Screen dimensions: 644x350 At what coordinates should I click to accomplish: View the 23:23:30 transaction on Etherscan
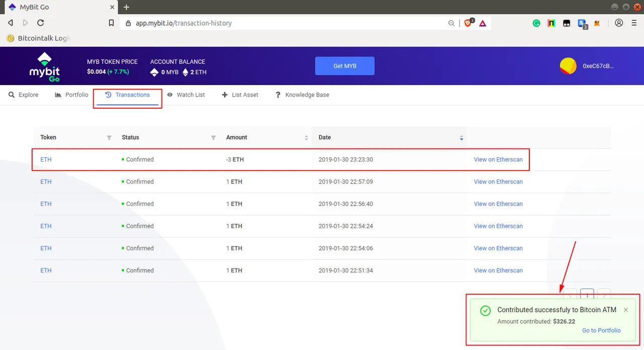point(498,160)
